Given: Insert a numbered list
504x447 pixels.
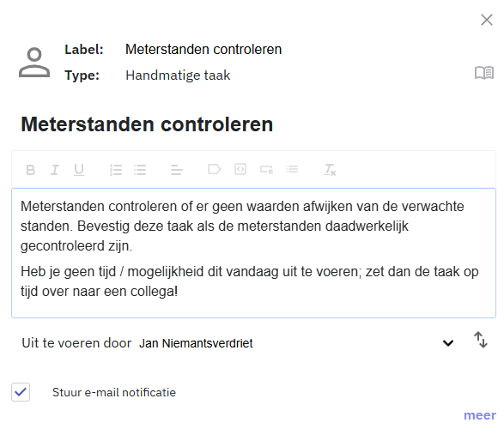Looking at the screenshot, I should click(x=116, y=170).
